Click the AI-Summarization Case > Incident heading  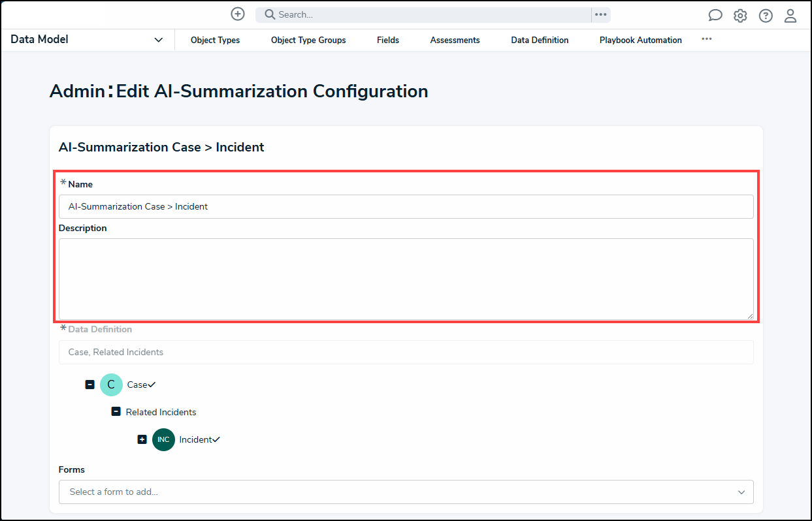[x=161, y=147]
